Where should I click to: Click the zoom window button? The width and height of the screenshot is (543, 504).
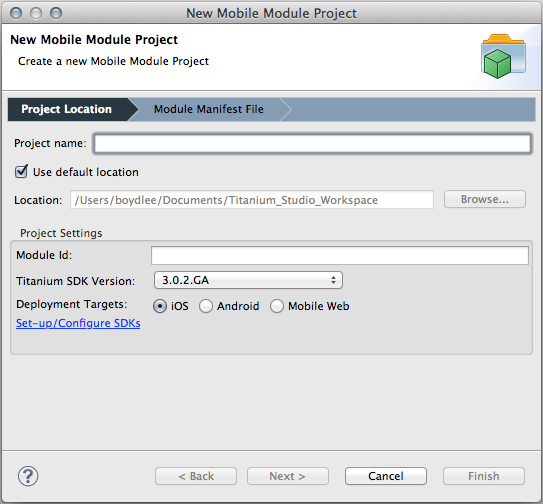[56, 13]
